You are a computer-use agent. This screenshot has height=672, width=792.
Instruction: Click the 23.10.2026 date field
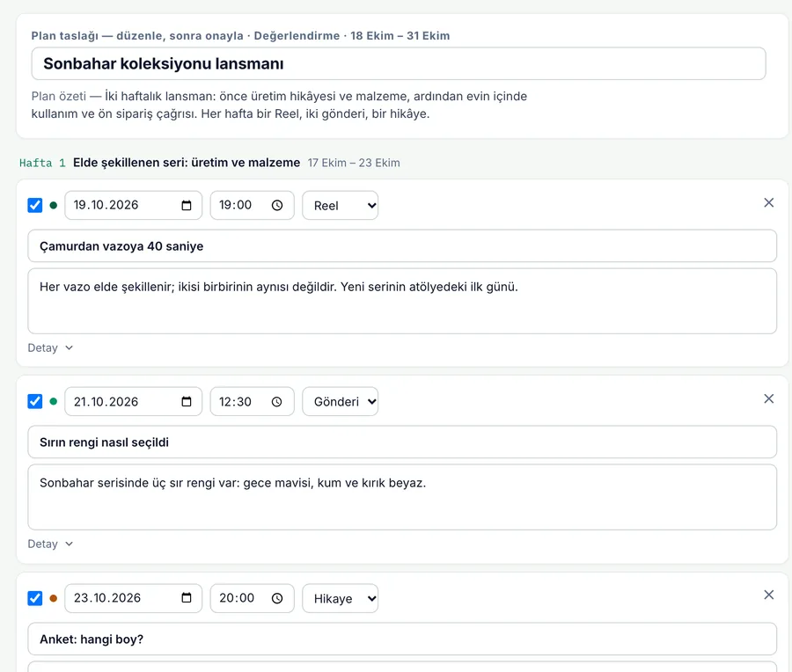(134, 598)
